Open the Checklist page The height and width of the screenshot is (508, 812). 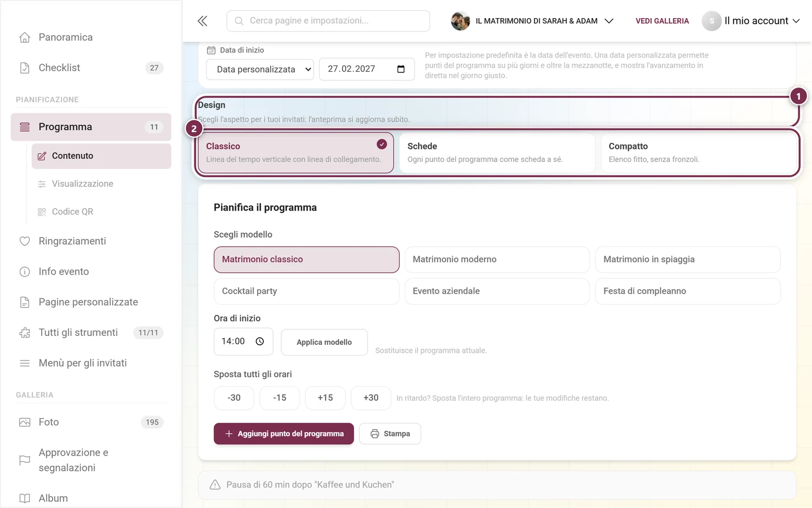click(x=91, y=68)
